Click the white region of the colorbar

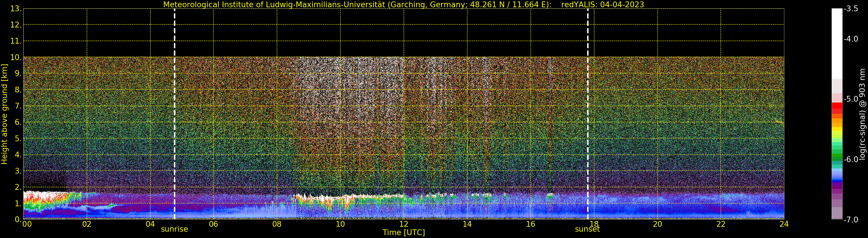coord(837,44)
